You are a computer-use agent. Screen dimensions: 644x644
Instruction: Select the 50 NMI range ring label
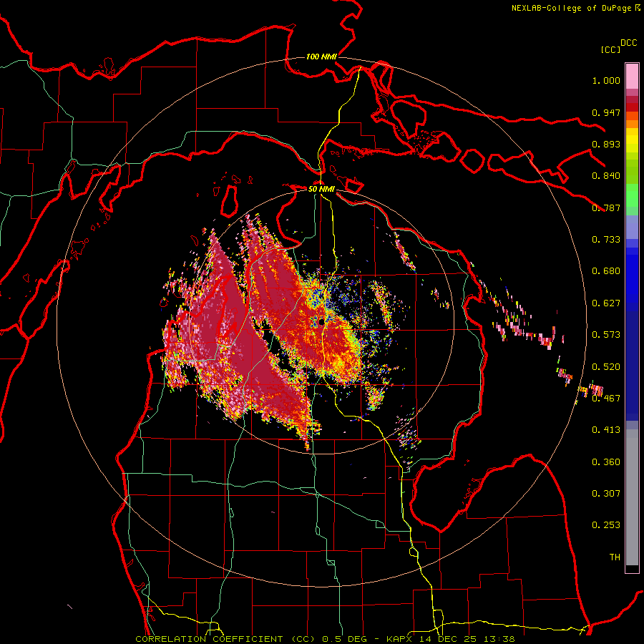point(321,189)
